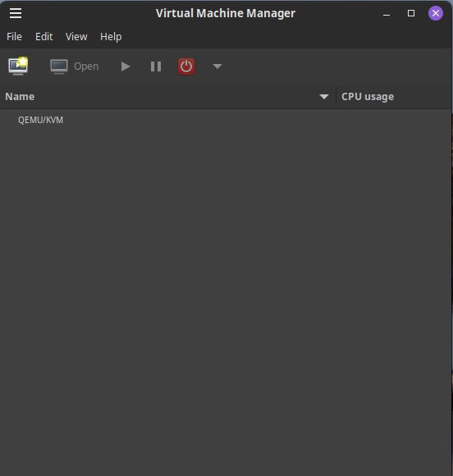This screenshot has width=453, height=476.
Task: Open the File menu
Action: (14, 37)
